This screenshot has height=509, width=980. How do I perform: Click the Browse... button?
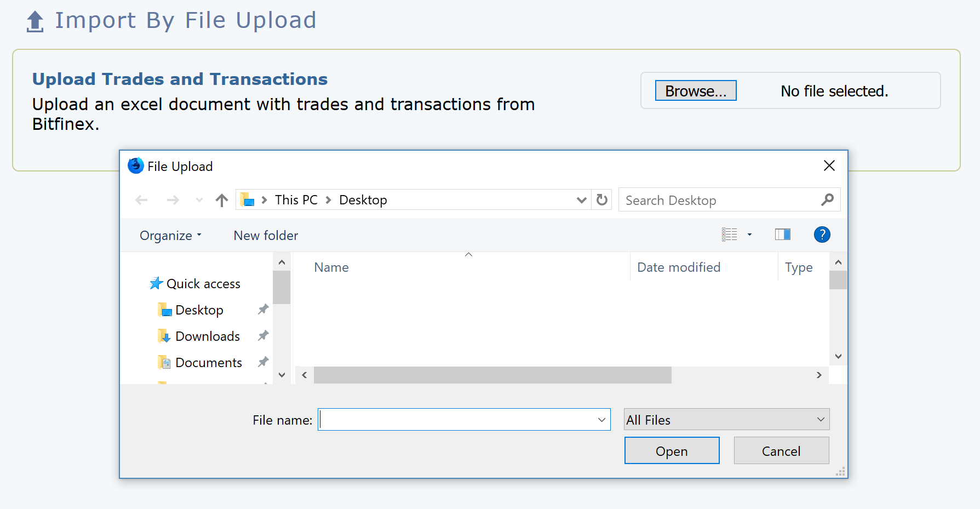(x=696, y=91)
